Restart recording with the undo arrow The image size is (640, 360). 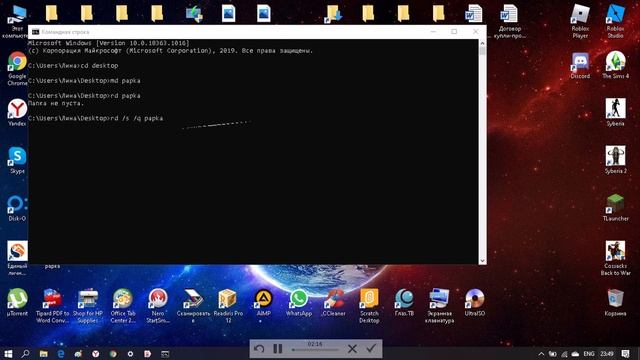click(259, 349)
